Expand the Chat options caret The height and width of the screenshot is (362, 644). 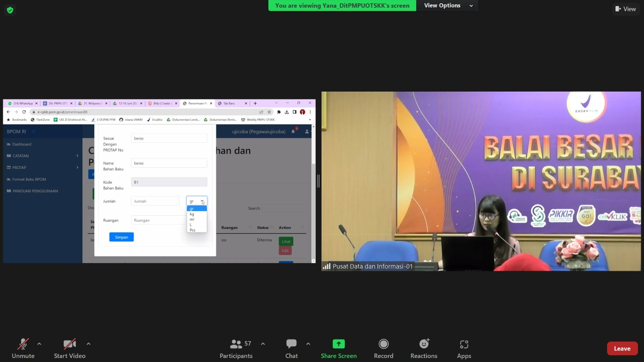[308, 344]
